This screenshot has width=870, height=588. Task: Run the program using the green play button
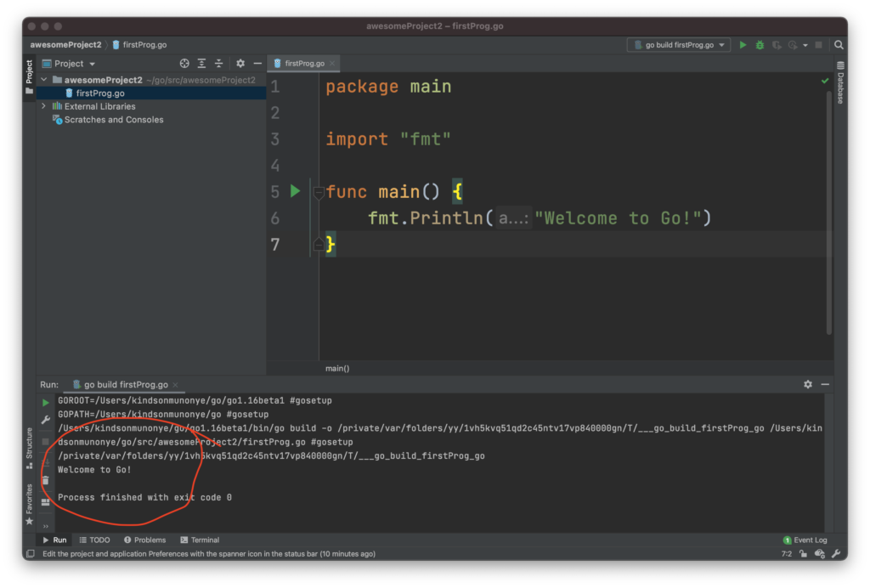[x=743, y=45]
